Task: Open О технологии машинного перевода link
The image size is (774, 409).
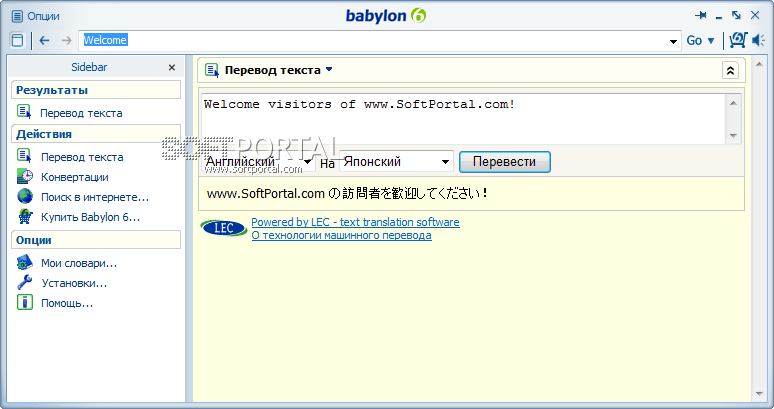Action: (x=342, y=235)
